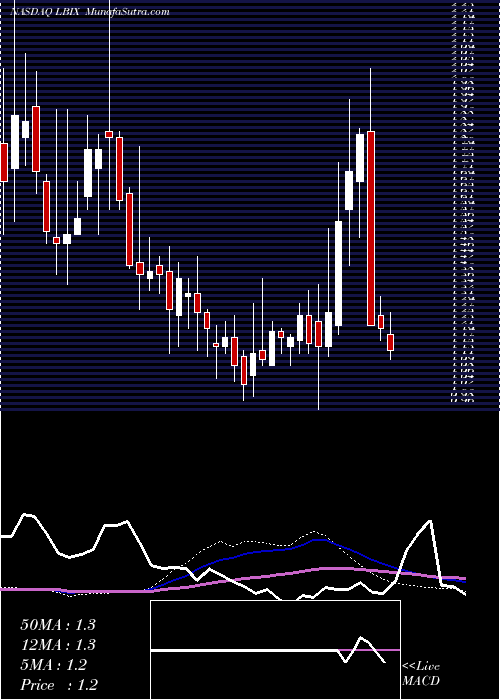Select the 50MA : 1.3 legend label

tap(58, 625)
